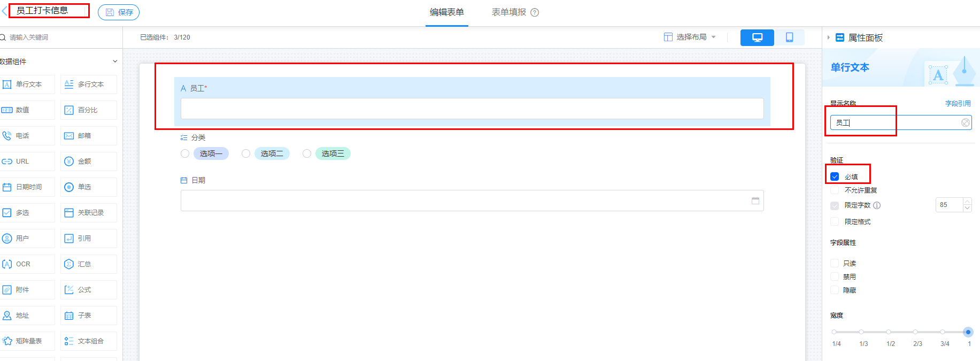Clear the 显示名称 input with the X icon
Viewport: 980px width, 361px height.
coord(966,122)
